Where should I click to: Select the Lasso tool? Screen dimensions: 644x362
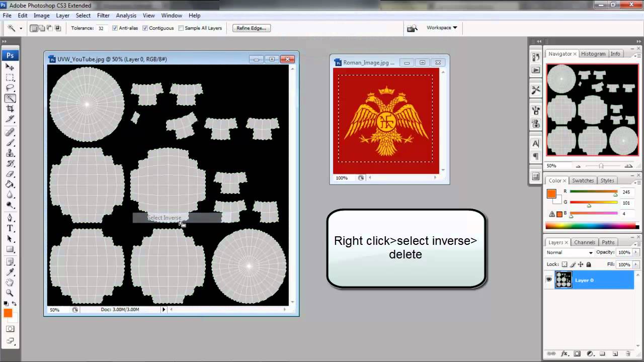[x=10, y=88]
